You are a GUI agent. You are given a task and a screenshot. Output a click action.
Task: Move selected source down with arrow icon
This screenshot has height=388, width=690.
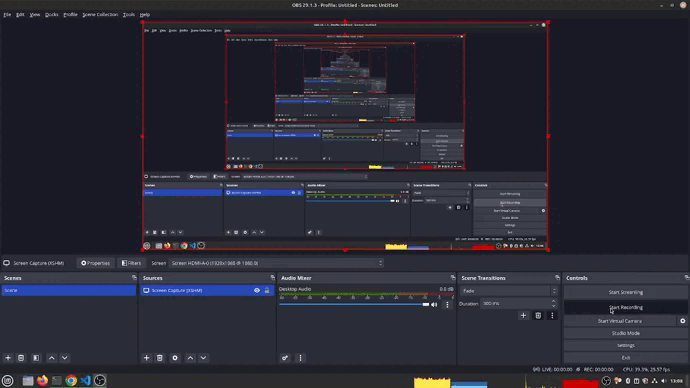point(203,358)
